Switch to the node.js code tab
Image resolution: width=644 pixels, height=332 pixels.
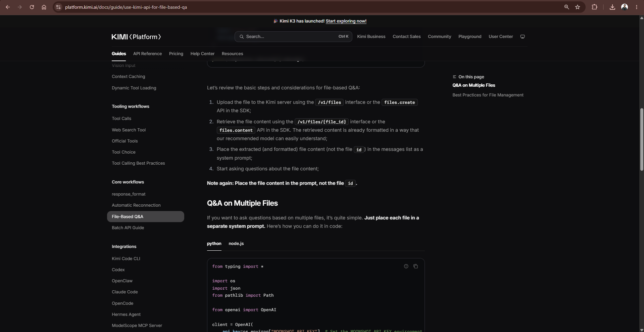[x=236, y=244]
